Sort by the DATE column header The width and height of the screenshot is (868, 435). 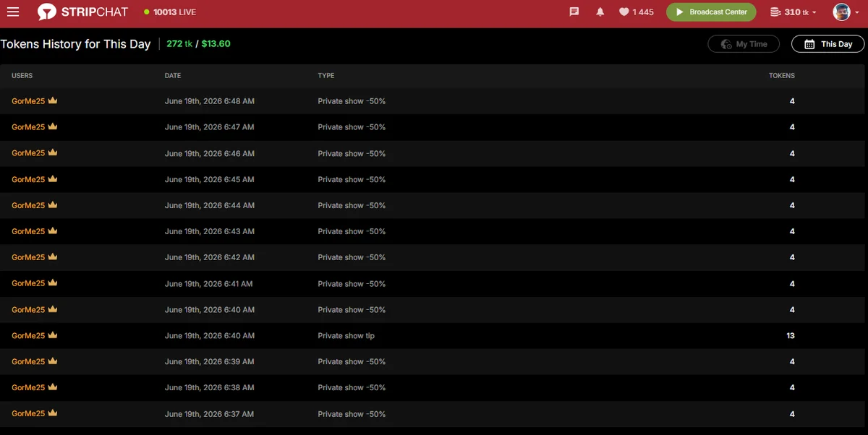point(173,76)
